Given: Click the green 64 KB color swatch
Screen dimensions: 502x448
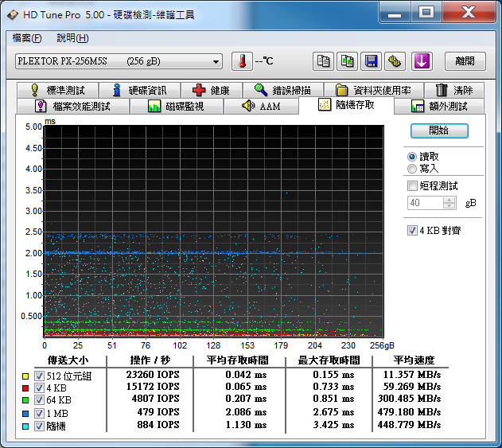Looking at the screenshot, I should coord(25,400).
